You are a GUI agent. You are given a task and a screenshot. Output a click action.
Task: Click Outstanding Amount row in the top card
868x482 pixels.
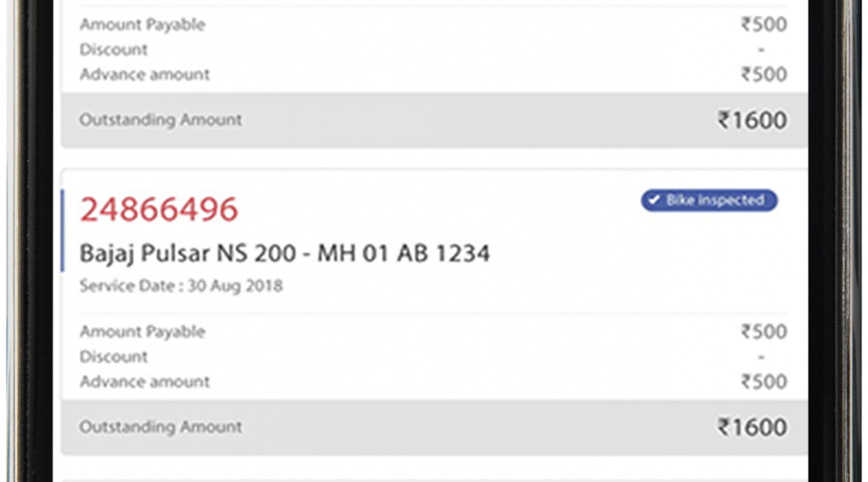pos(434,120)
